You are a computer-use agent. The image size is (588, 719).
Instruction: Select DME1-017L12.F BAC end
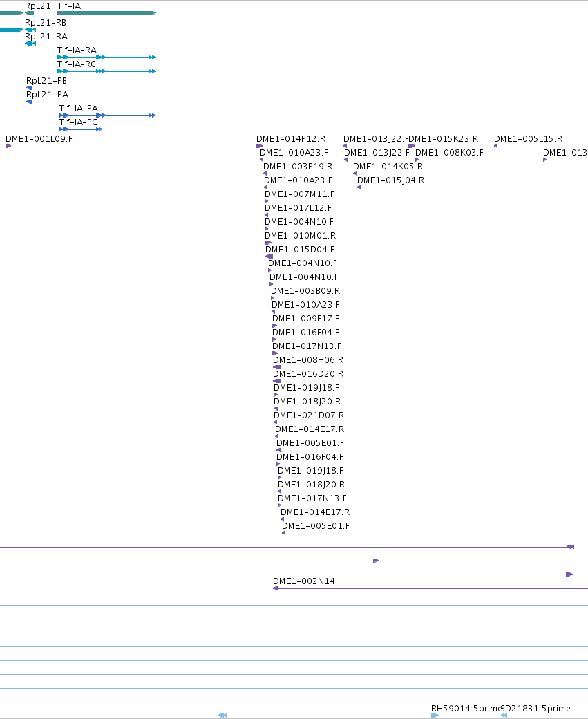coord(298,208)
